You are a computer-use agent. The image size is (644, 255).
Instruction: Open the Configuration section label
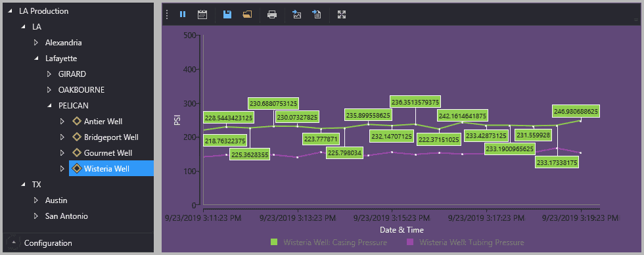pos(48,243)
